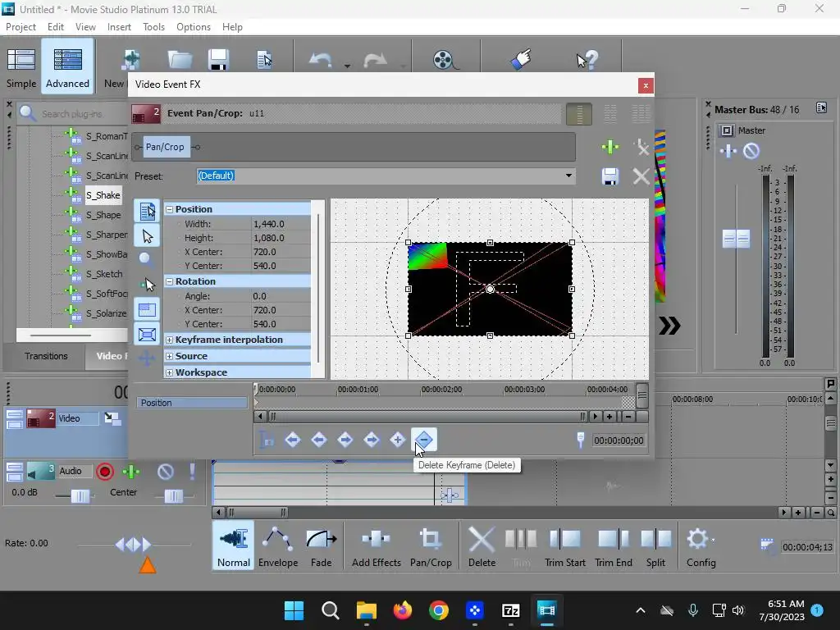Click the Height value 1,080.0
The image size is (840, 630).
point(281,238)
